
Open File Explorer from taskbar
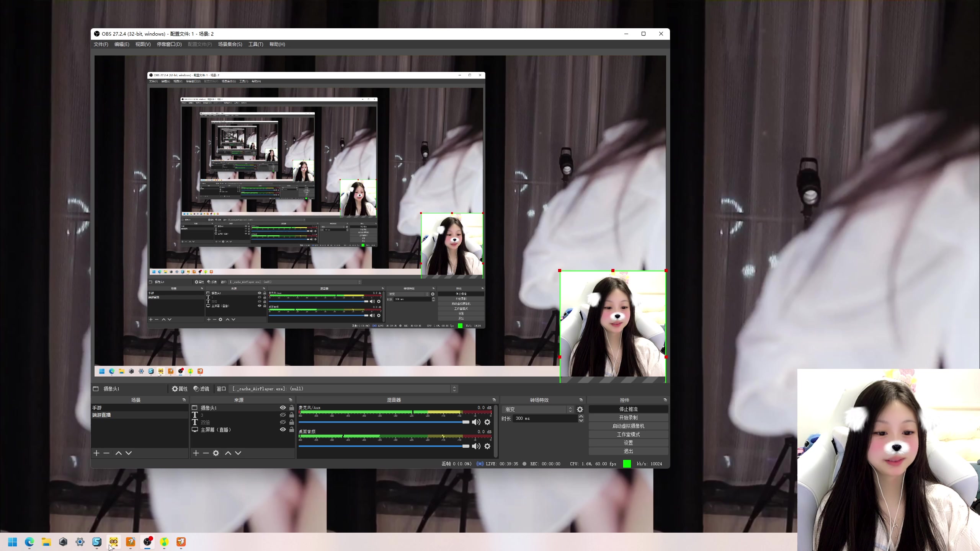(x=46, y=542)
